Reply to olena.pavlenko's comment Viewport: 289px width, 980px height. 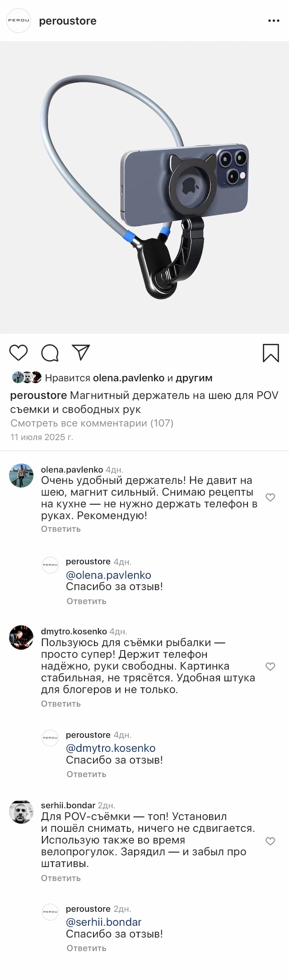coord(61,529)
